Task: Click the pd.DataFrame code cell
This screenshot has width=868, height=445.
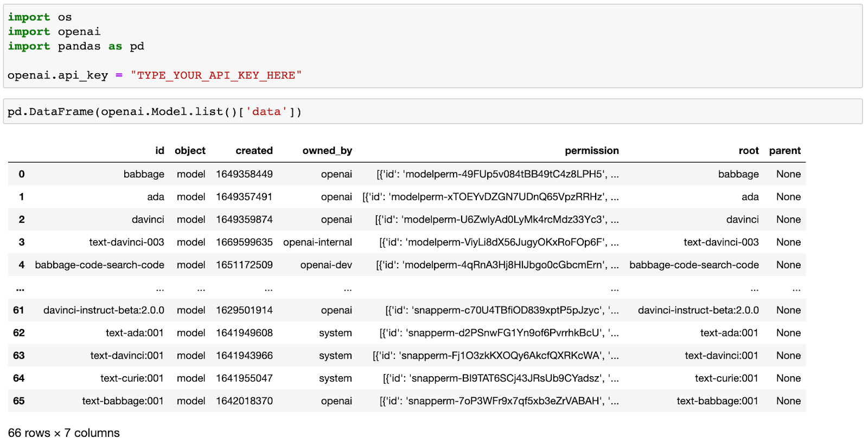Action: coord(432,112)
